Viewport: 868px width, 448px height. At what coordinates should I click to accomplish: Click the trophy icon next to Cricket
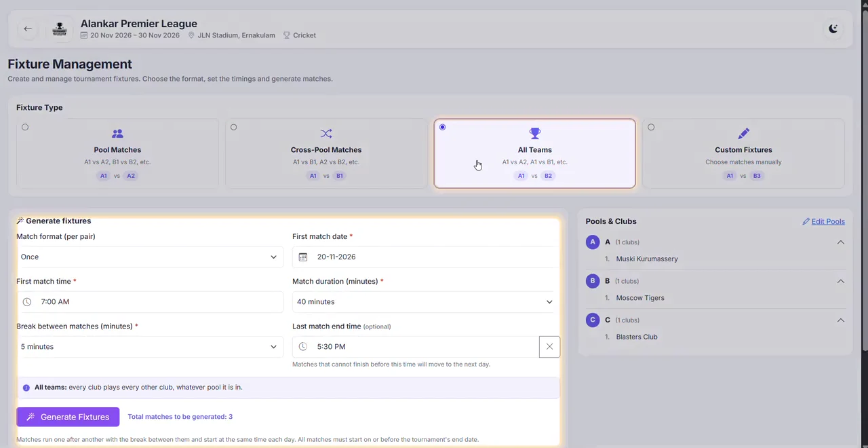point(287,35)
